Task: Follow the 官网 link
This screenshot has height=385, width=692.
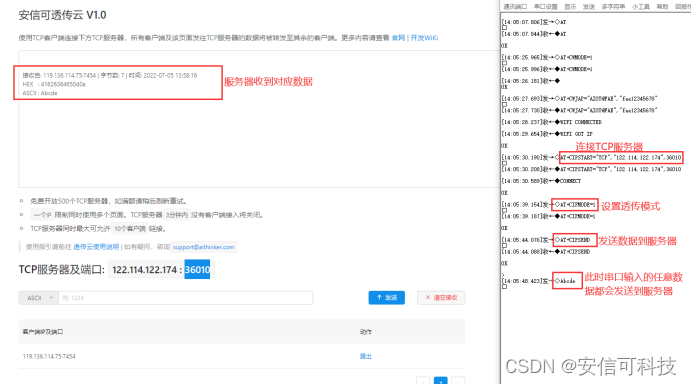Action: click(x=398, y=38)
